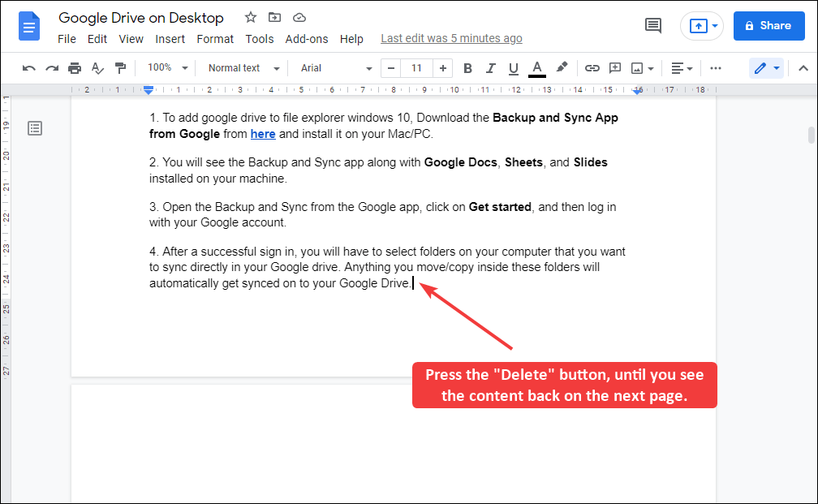Toggle italic formatting
The width and height of the screenshot is (818, 504).
pos(490,68)
